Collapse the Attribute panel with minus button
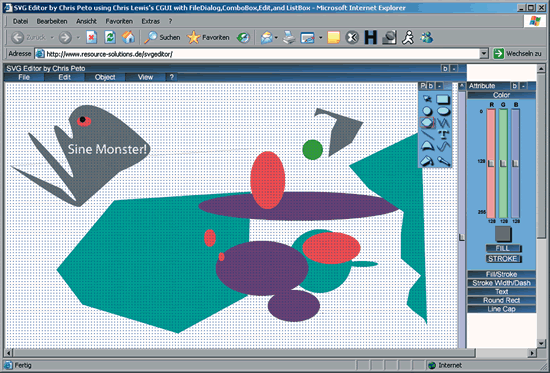The height and width of the screenshot is (373, 550). (523, 86)
